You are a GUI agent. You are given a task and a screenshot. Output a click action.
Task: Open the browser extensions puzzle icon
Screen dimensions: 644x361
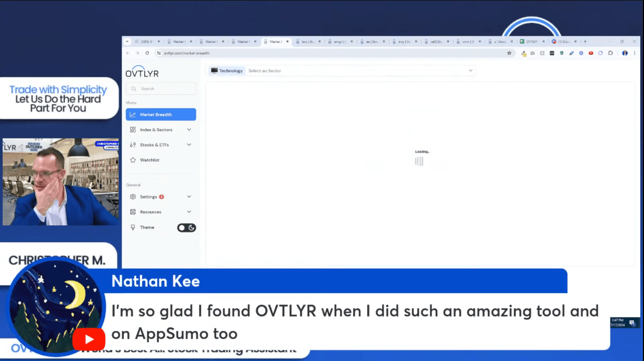click(610, 53)
